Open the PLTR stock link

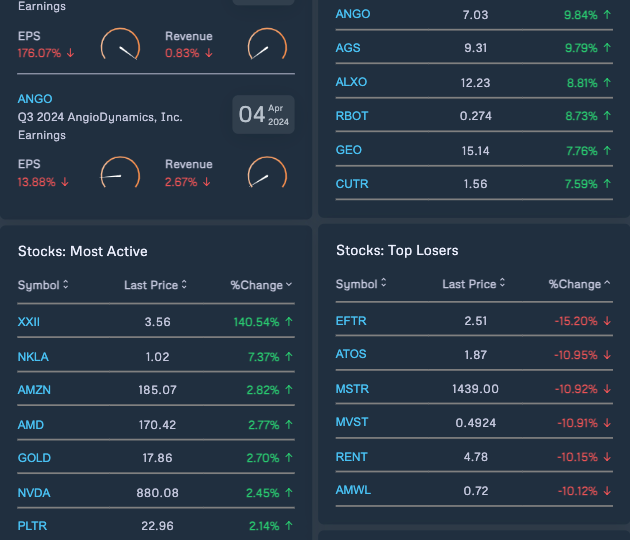point(32,526)
